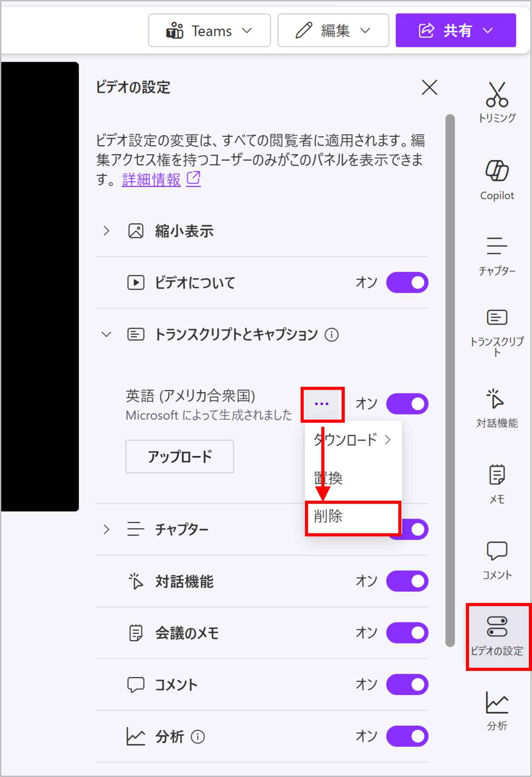Click the 分析 chart icon in settings list
The image size is (532, 777).
click(x=136, y=737)
